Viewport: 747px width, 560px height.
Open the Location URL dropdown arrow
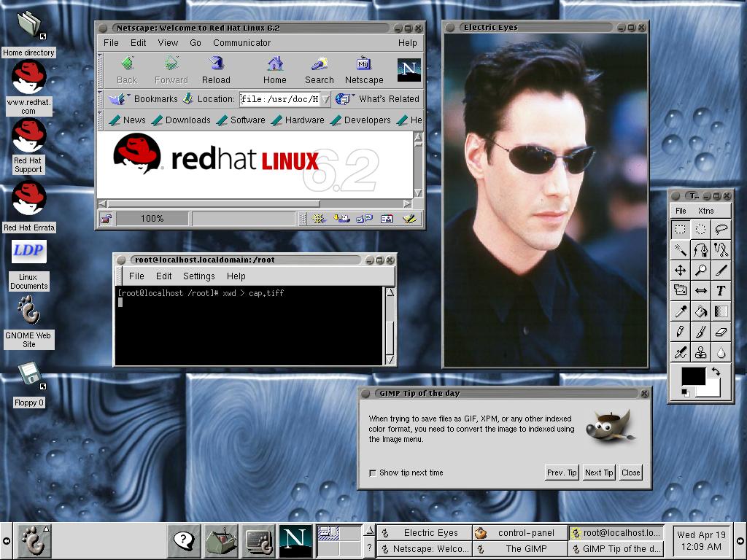(x=325, y=99)
